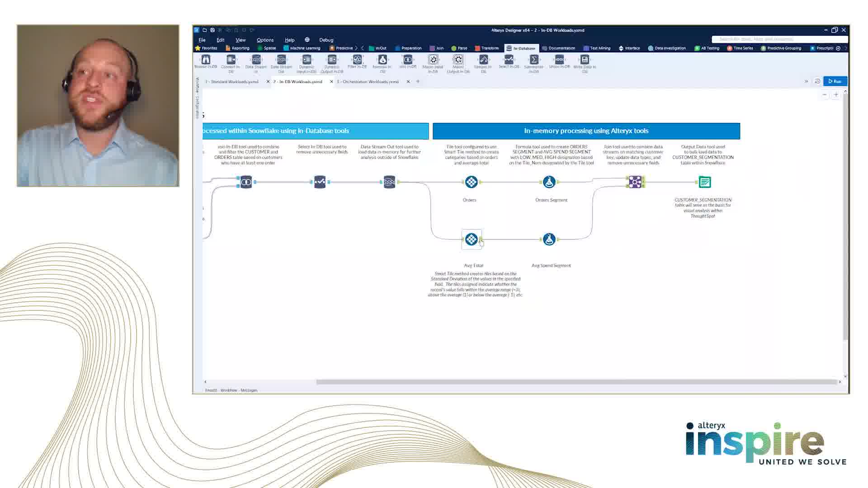The image size is (868, 488).
Task: Select the Macro Output In-DB tool
Action: (x=458, y=64)
